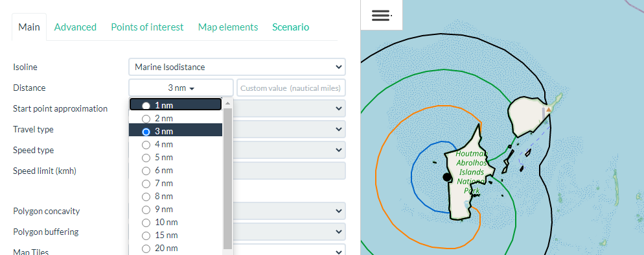Viewport: 644px width, 255px height.
Task: Expand the Travel type dropdown
Action: click(x=289, y=129)
